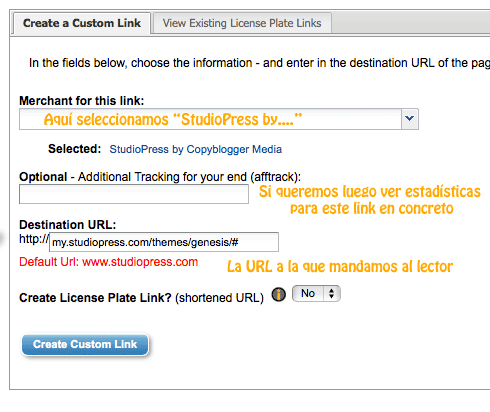The width and height of the screenshot is (490, 412).
Task: Open the shortened URL No selector
Action: click(316, 294)
